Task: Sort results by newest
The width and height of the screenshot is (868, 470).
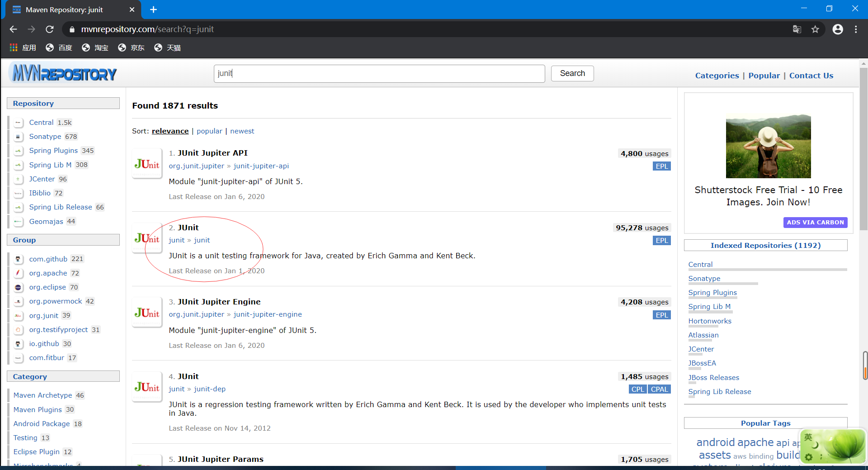Action: click(x=242, y=131)
